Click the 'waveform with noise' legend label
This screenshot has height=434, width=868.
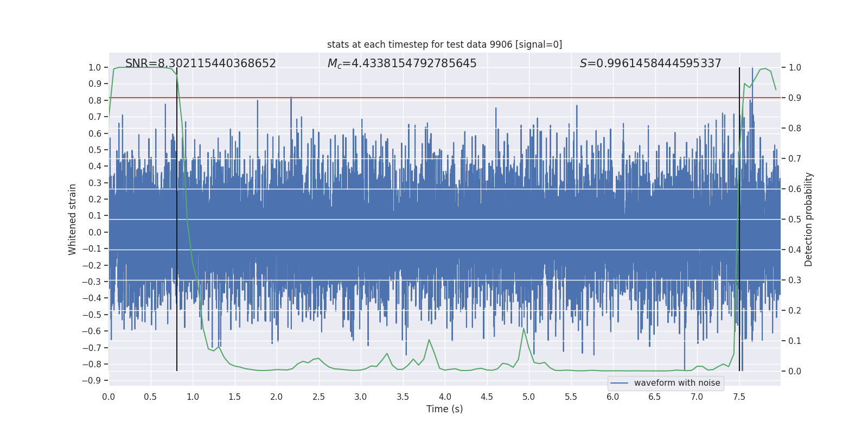coord(676,383)
